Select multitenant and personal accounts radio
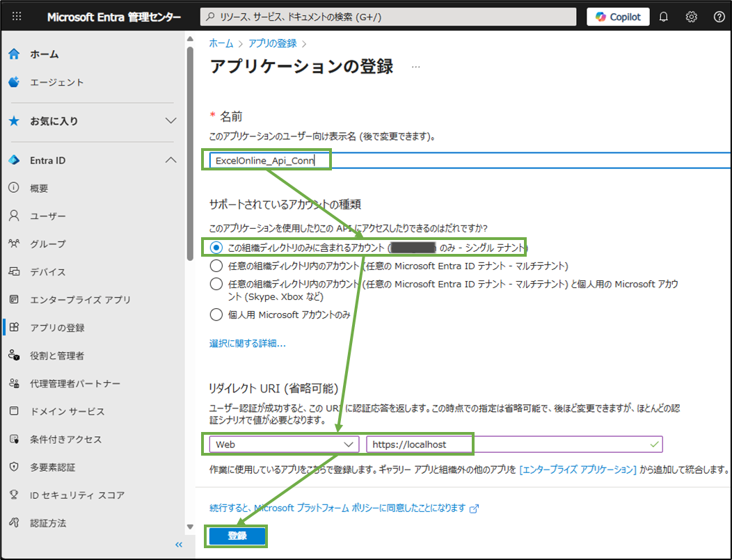Image resolution: width=732 pixels, height=560 pixels. tap(216, 284)
